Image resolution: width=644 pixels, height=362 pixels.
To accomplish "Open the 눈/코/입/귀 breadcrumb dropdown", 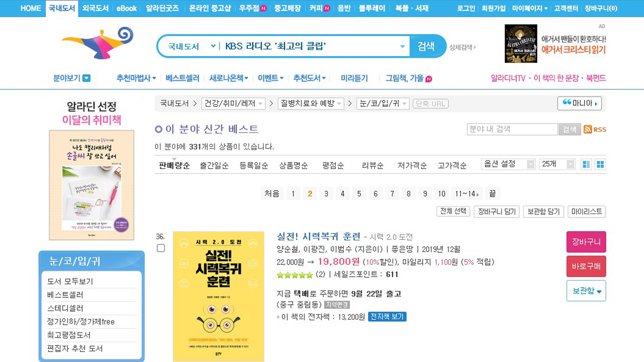I will click(x=383, y=104).
